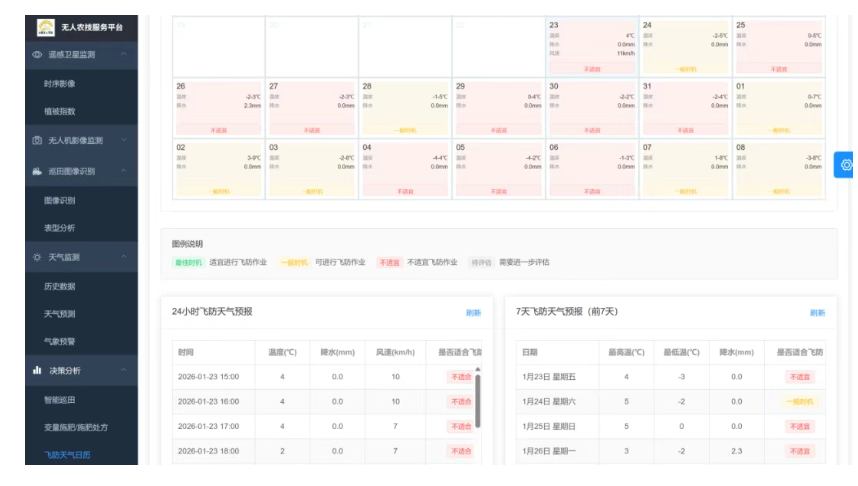The height and width of the screenshot is (486, 858).
Task: Click the platform logo in the sidebar header
Action: coord(45,27)
